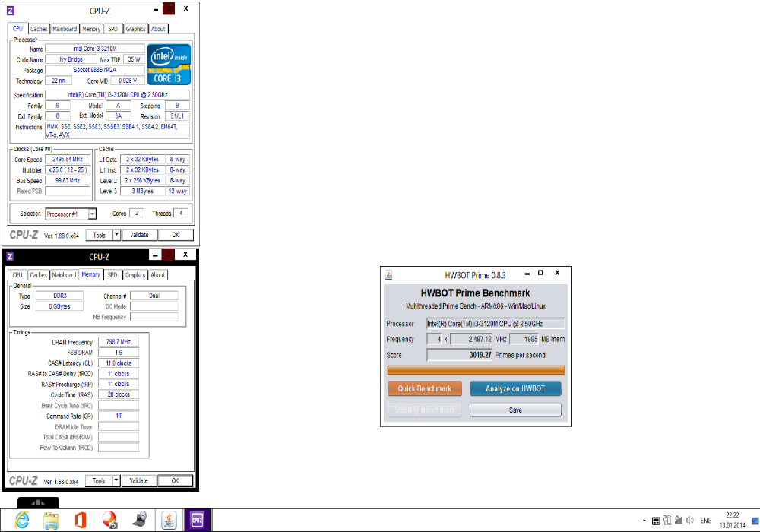
Task: Open Internet Explorer from the taskbar
Action: point(22,521)
